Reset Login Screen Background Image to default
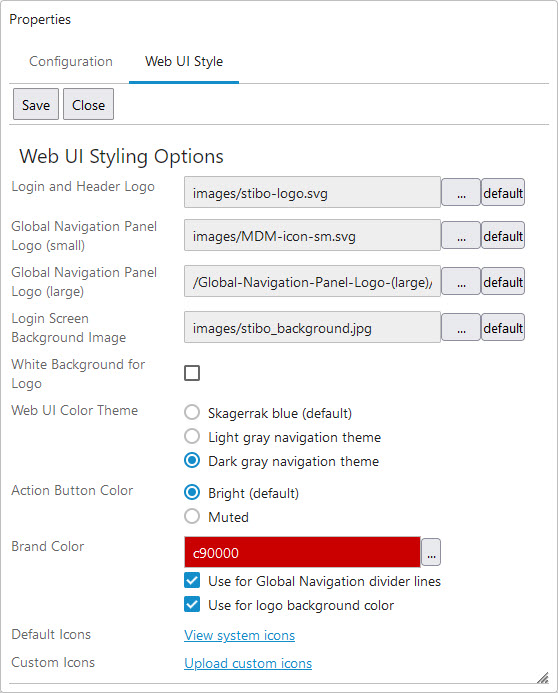Image resolution: width=558 pixels, height=693 pixels. pos(503,327)
